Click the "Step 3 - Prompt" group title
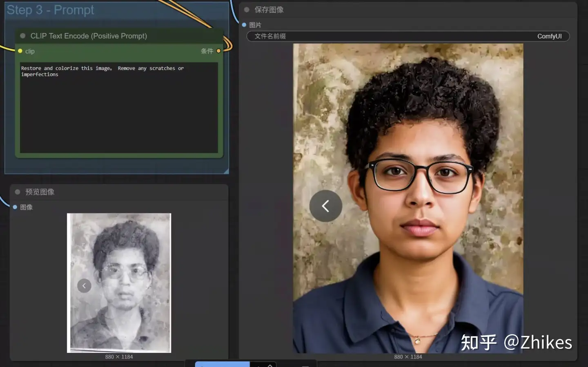588x367 pixels. click(50, 10)
